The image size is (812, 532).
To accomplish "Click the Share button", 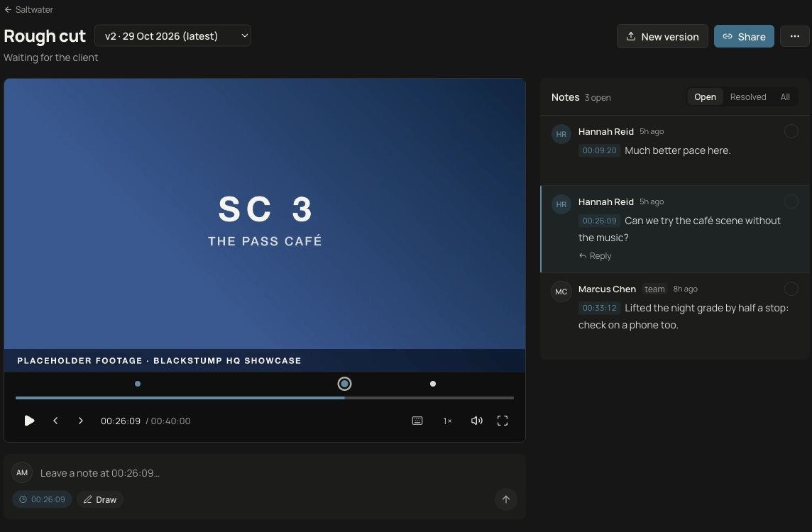I will [744, 36].
